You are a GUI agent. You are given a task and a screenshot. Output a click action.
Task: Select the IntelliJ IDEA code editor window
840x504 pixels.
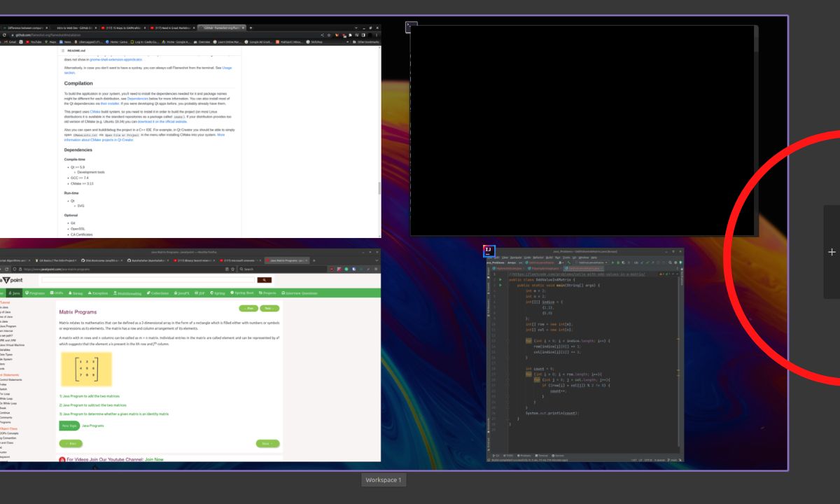584,364
